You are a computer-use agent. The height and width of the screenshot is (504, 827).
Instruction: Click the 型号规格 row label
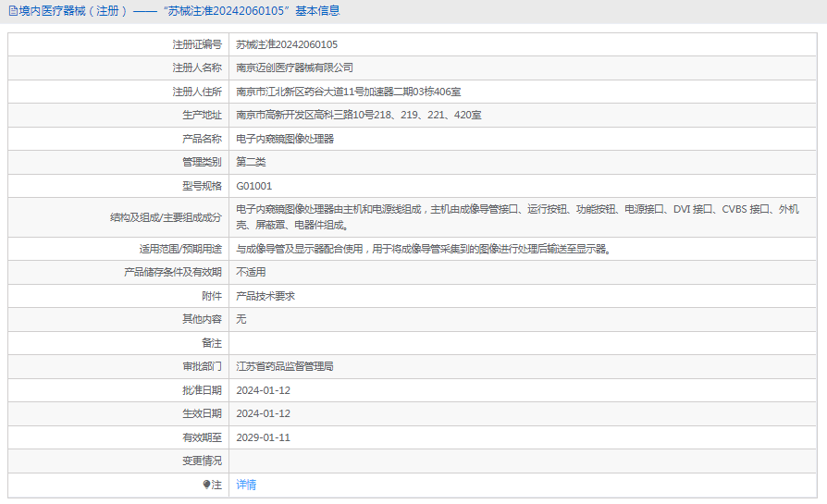click(x=202, y=186)
